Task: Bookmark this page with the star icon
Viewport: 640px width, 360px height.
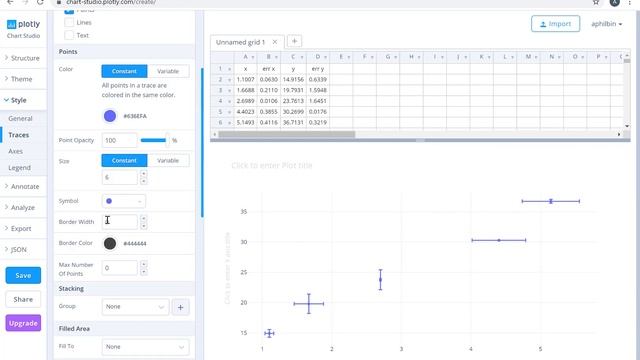Action: pyautogui.click(x=596, y=2)
